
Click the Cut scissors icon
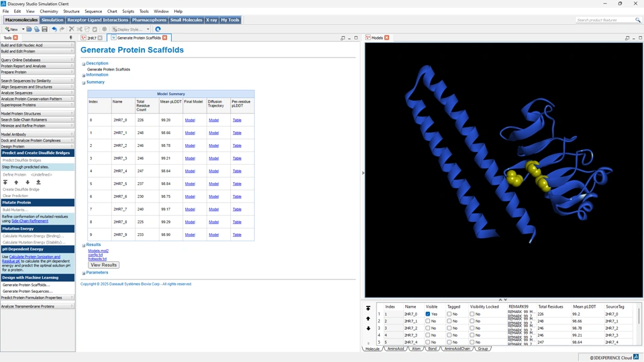coord(79,29)
